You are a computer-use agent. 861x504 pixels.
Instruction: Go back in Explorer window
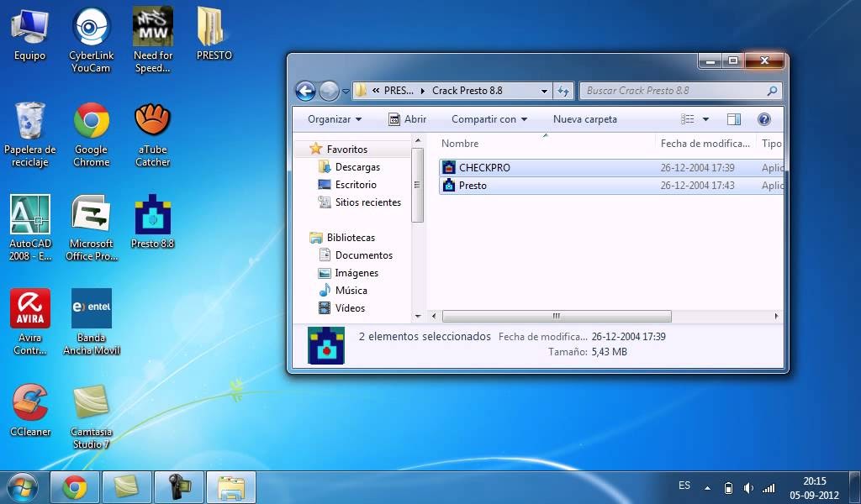(305, 91)
